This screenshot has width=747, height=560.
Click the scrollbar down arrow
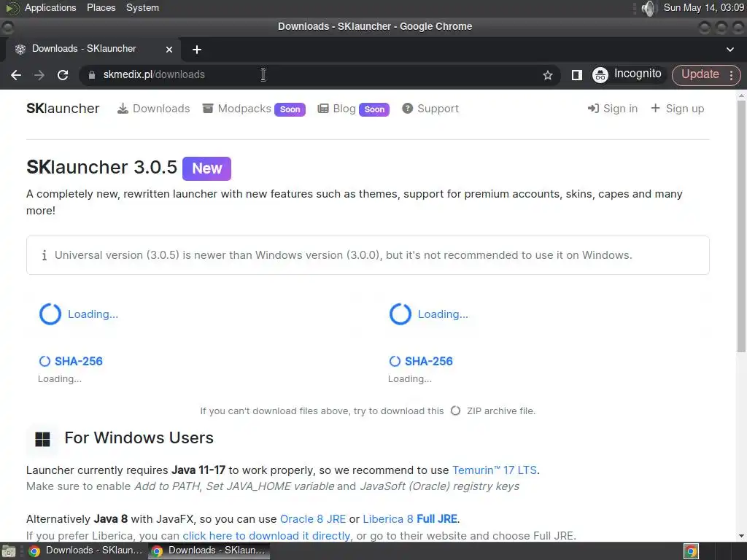tap(741, 536)
